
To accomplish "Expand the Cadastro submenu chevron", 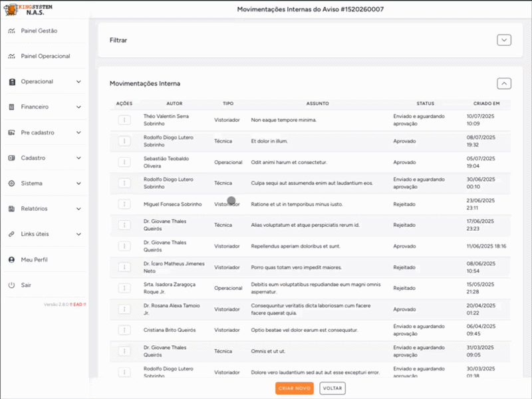I will (x=78, y=158).
